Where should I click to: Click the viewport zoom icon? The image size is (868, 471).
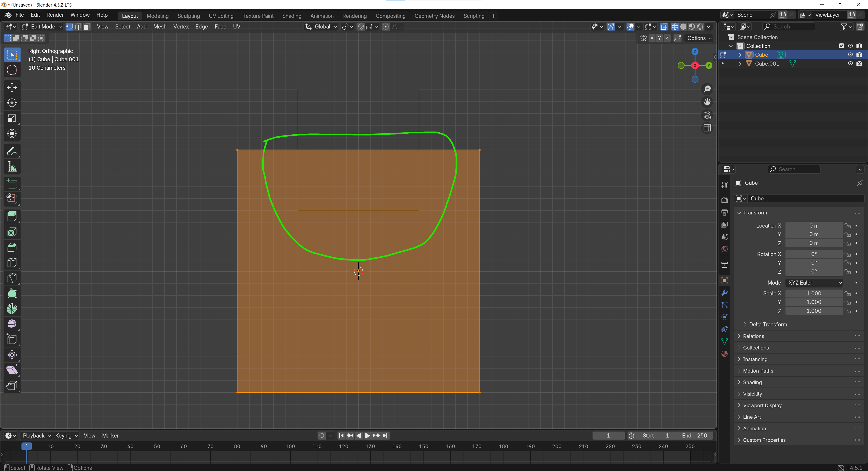pos(707,89)
